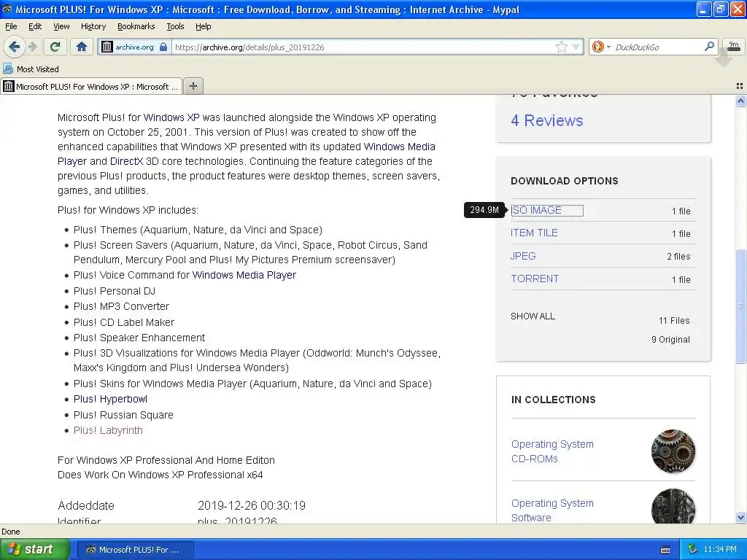Download the ISO IMAGE file
Viewport: 747px width, 560px height.
tap(547, 211)
